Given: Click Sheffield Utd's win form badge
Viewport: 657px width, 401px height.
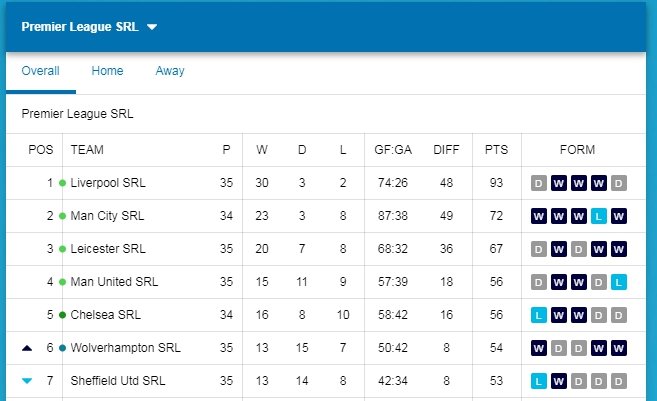Looking at the screenshot, I should (559, 381).
